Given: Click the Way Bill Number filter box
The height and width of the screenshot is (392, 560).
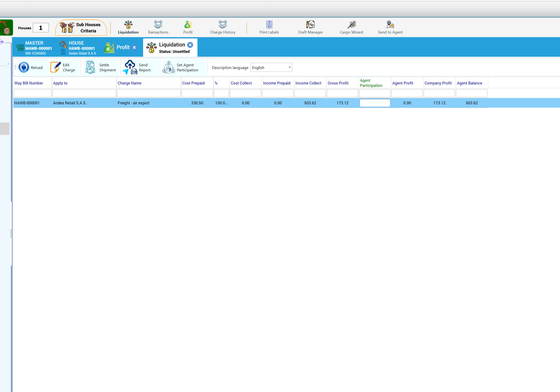Looking at the screenshot, I should [x=33, y=93].
